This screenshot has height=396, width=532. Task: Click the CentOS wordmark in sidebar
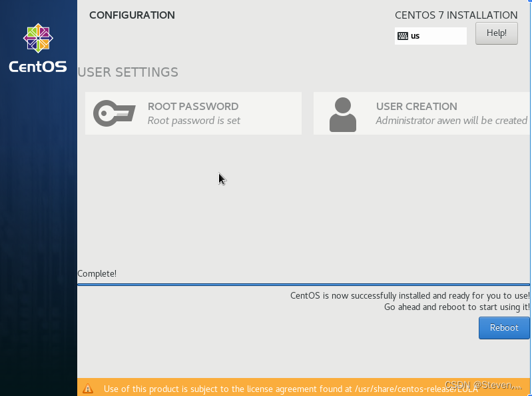[38, 67]
